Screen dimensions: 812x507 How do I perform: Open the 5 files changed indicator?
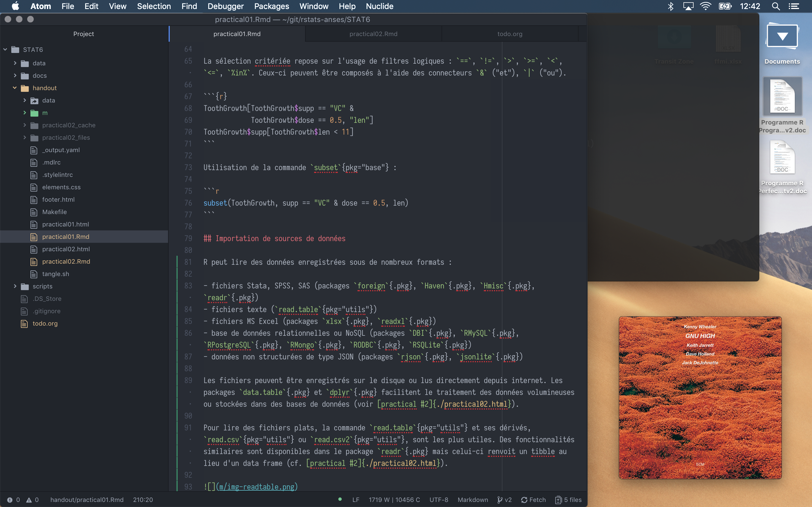568,500
